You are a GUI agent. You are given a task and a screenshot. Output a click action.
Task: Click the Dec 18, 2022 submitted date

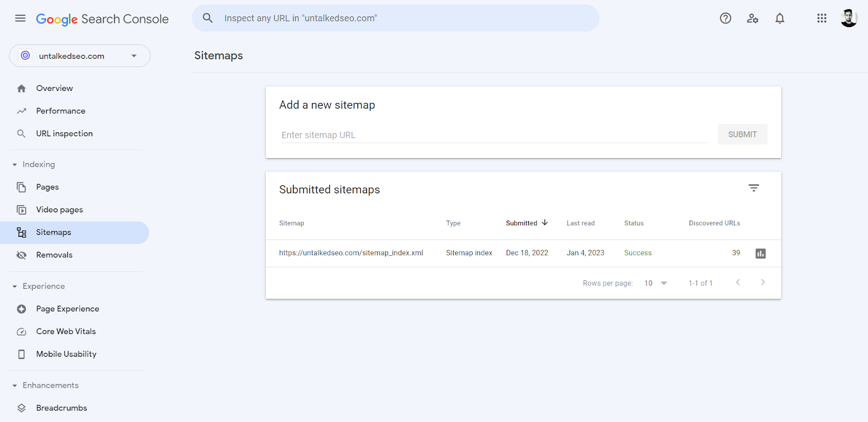527,253
